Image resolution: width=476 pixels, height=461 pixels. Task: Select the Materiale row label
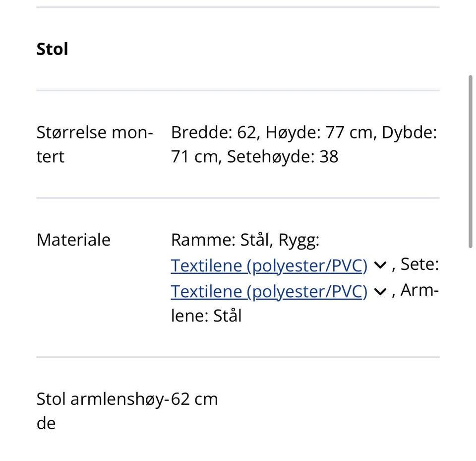[x=73, y=239]
